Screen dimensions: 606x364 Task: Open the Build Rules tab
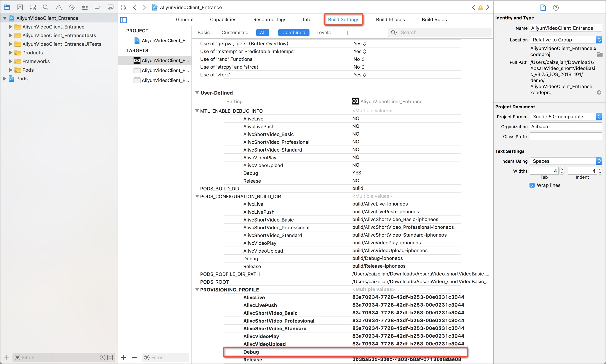[434, 19]
